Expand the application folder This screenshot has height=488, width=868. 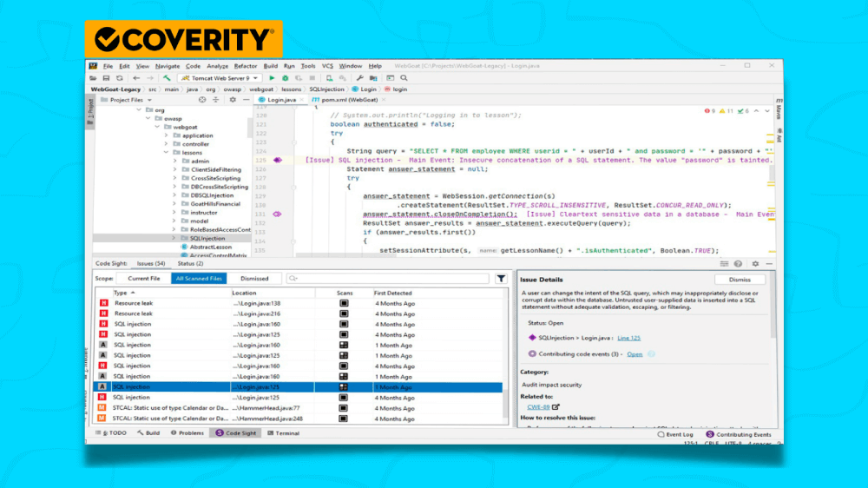click(166, 135)
